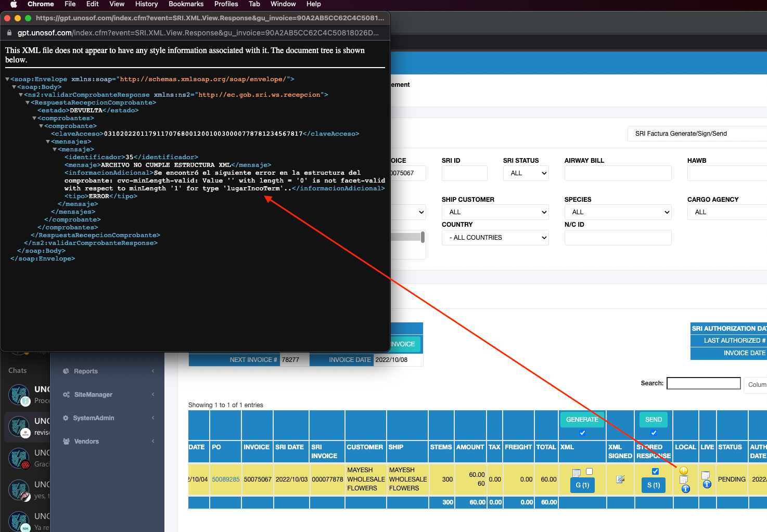Screen dimensions: 767x532
Task: Open the COUNTRY dropdown showing ALL COUNTRIES
Action: pyautogui.click(x=495, y=238)
